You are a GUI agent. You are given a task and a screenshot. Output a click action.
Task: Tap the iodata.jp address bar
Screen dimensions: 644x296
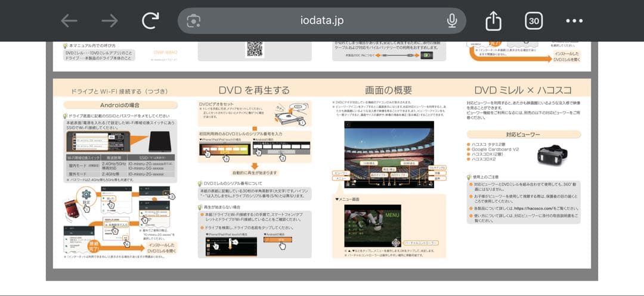(x=321, y=21)
